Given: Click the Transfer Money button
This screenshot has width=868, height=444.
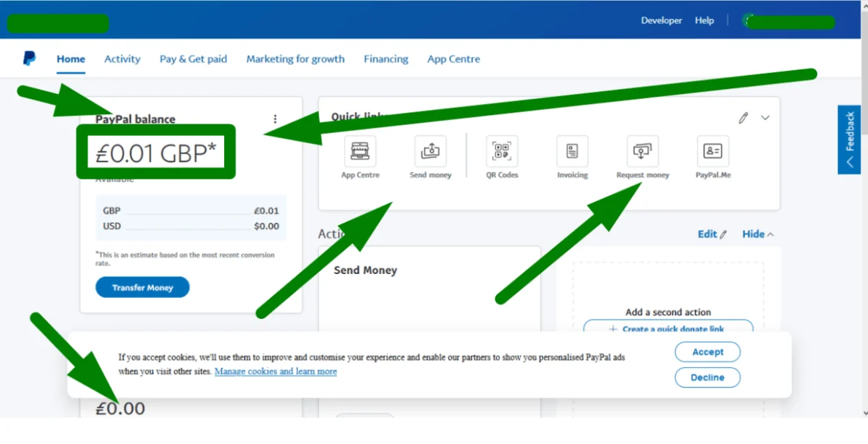Looking at the screenshot, I should click(x=142, y=287).
